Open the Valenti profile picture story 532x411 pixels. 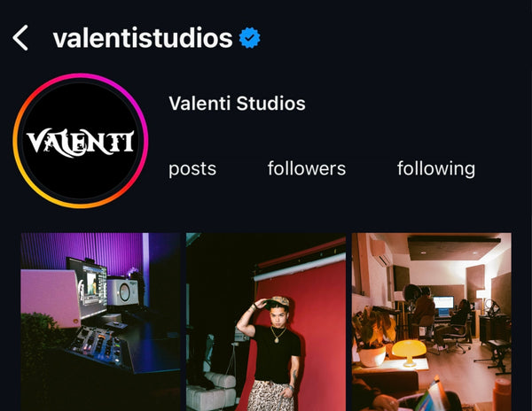point(81,141)
